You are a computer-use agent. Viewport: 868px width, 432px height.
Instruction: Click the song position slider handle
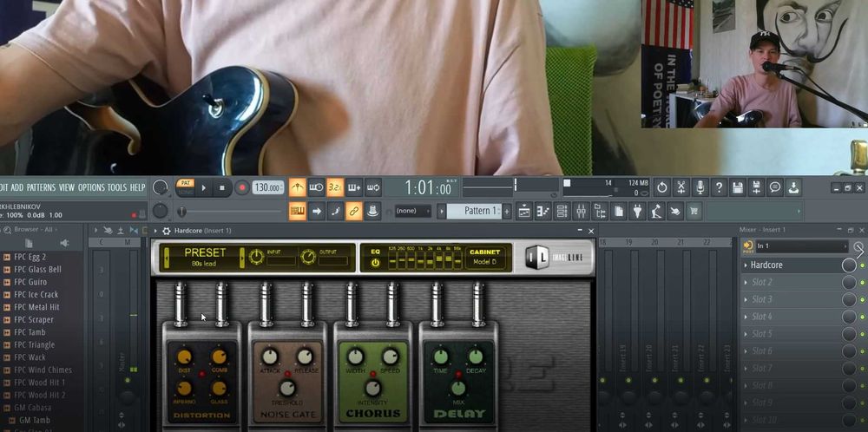click(x=182, y=212)
